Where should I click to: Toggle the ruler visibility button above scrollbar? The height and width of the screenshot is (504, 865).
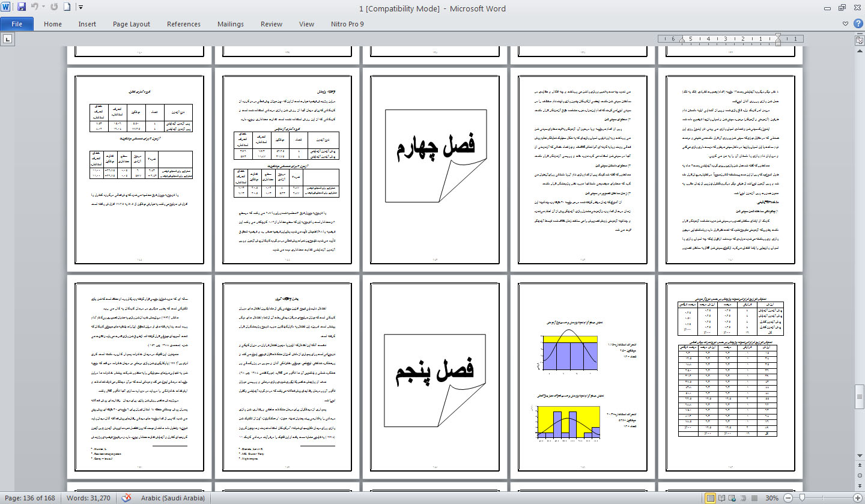pyautogui.click(x=859, y=39)
